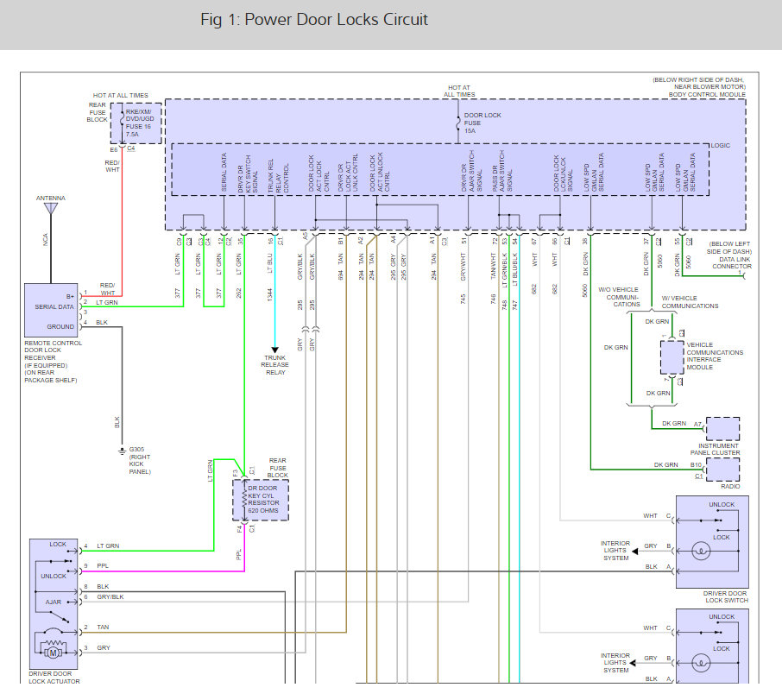Click the LOGIC label in the control module

[x=718, y=146]
